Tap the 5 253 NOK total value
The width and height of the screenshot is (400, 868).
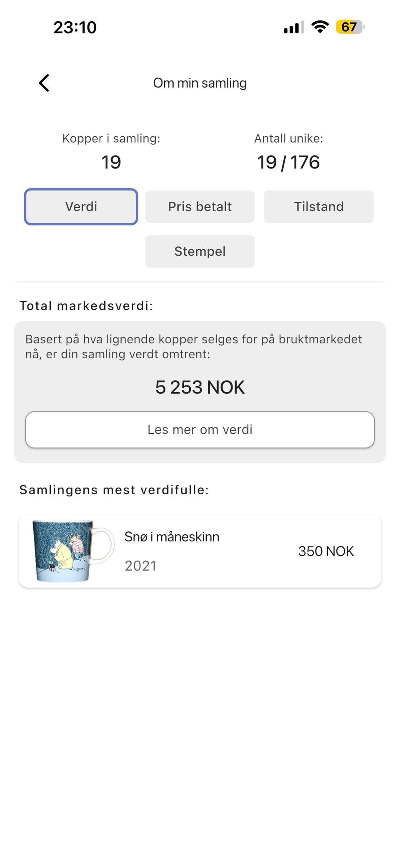200,387
